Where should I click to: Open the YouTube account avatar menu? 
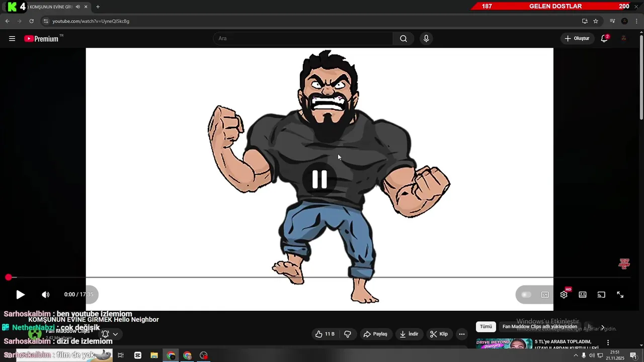tap(624, 39)
